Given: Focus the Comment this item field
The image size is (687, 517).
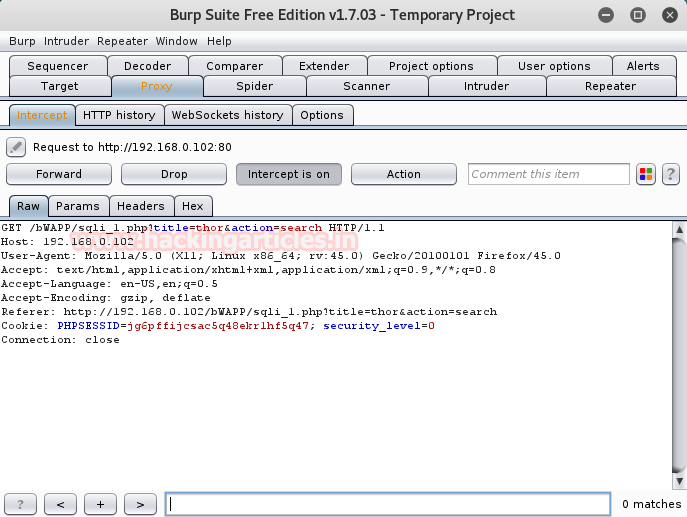Looking at the screenshot, I should tap(549, 174).
